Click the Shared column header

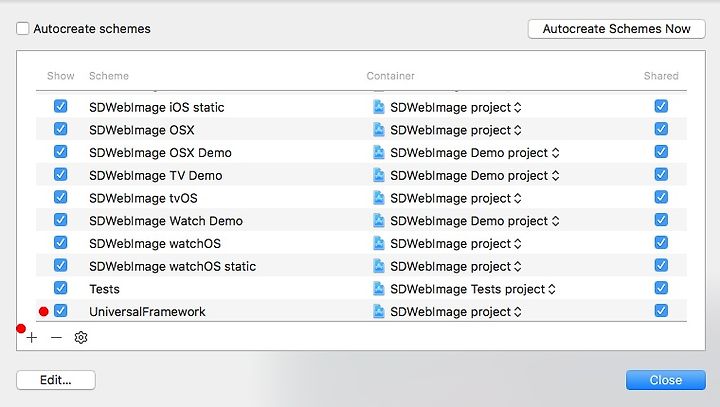[661, 76]
